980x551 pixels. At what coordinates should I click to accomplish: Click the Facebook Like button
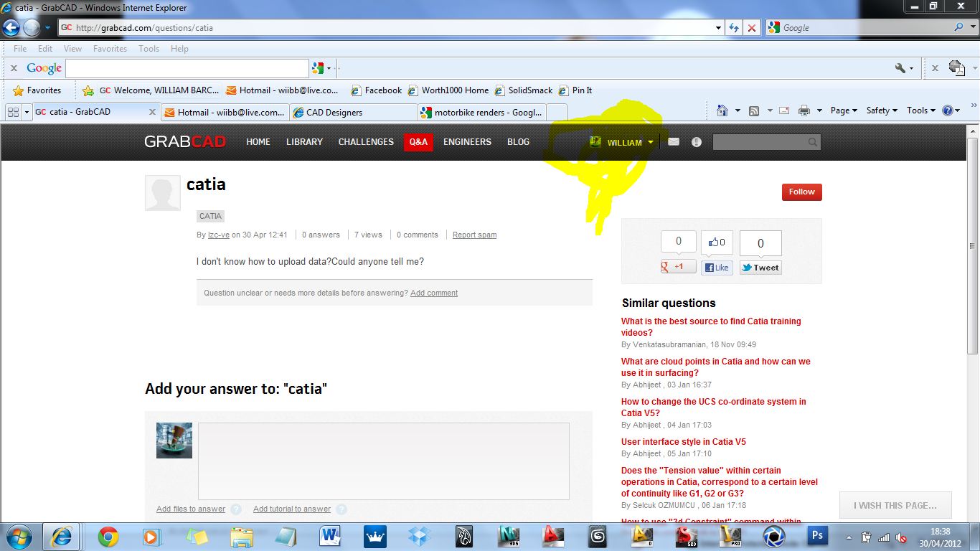pyautogui.click(x=717, y=268)
